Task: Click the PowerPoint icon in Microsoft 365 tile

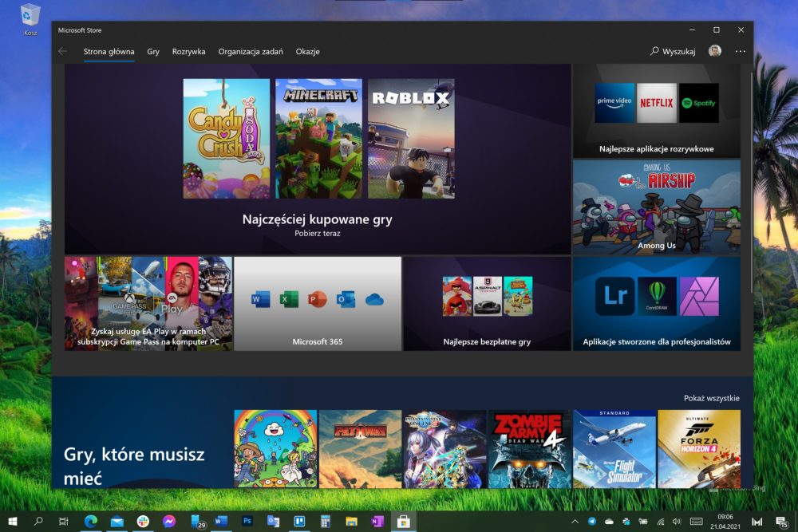Action: pyautogui.click(x=318, y=300)
